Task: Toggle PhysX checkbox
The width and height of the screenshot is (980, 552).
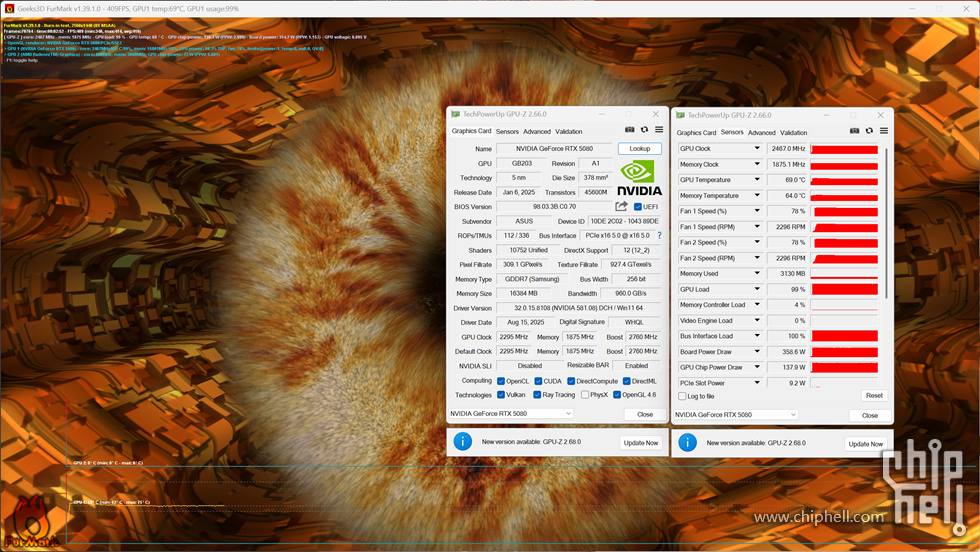Action: point(585,394)
